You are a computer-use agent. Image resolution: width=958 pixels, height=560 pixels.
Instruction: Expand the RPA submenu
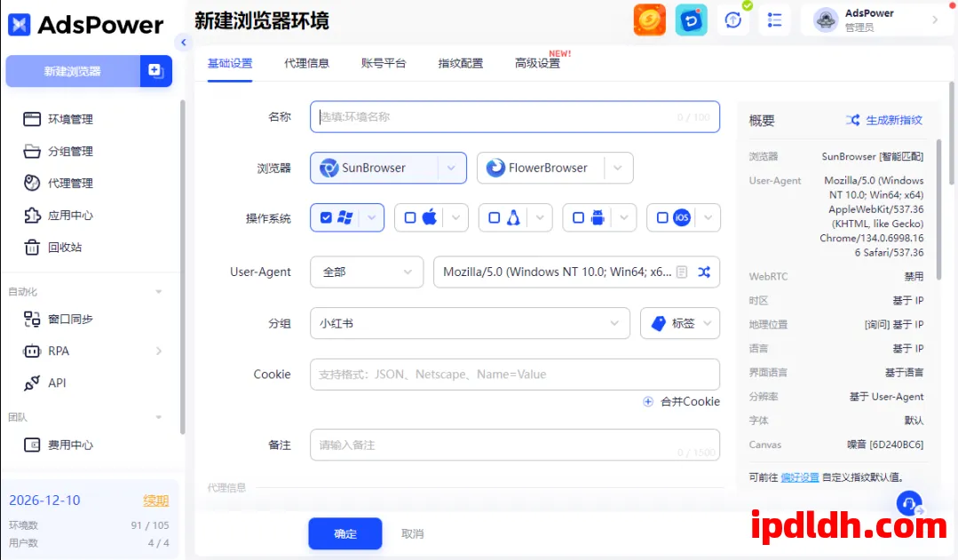tap(159, 351)
